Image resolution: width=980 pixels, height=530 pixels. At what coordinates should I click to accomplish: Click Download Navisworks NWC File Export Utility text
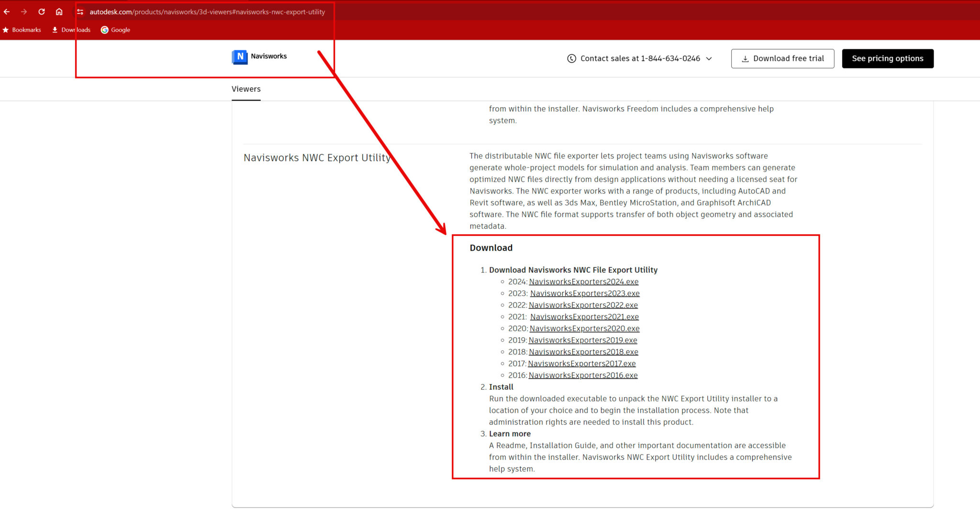(573, 270)
